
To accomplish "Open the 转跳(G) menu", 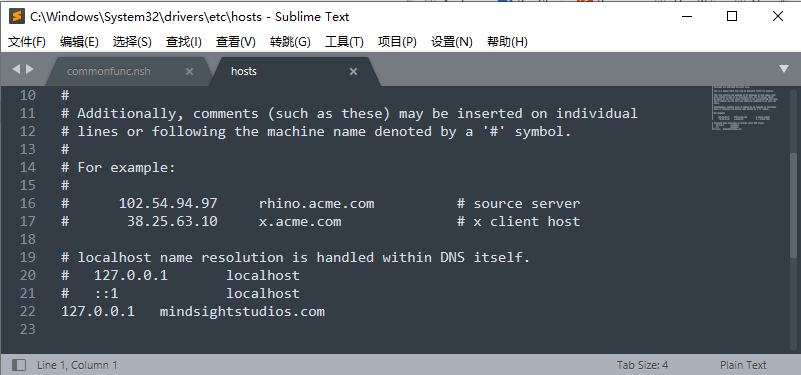I will point(290,42).
